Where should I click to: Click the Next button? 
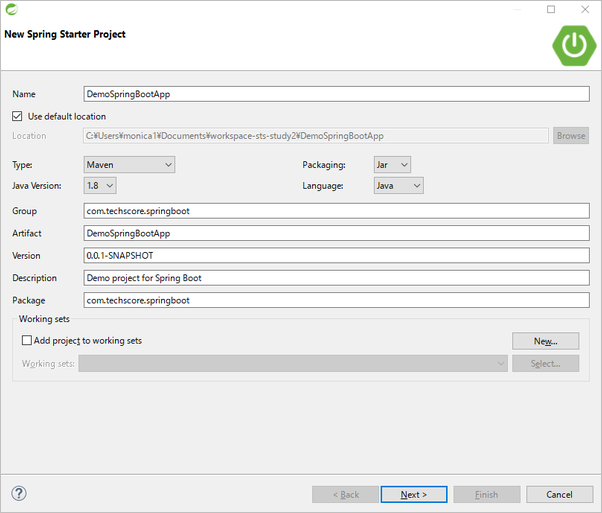click(414, 494)
